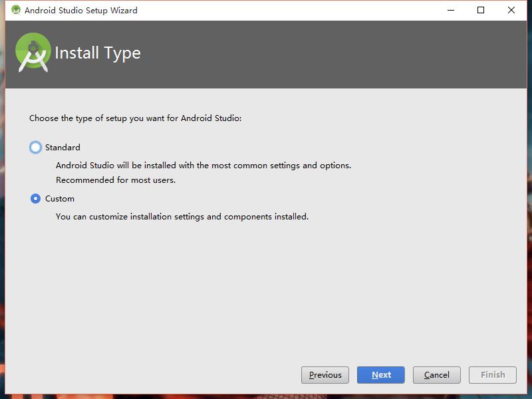Maximize the Setup Wizard window
This screenshot has height=399, width=532.
tap(481, 11)
